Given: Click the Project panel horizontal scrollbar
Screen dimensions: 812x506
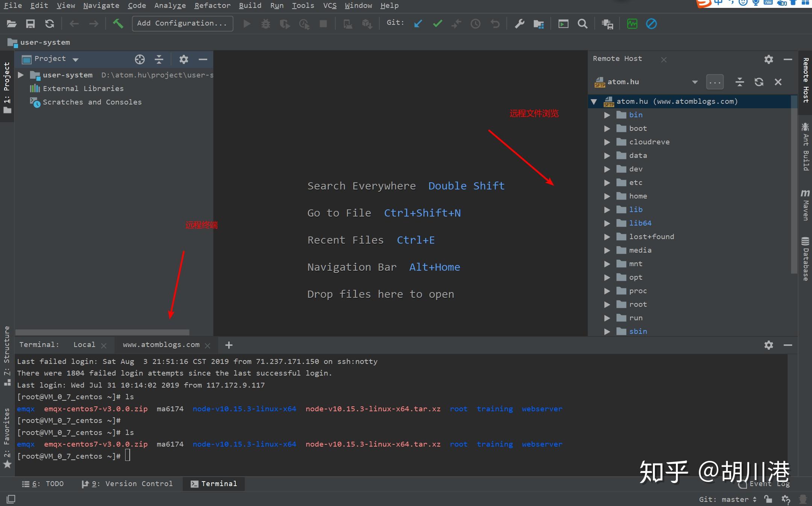Looking at the screenshot, I should [102, 332].
